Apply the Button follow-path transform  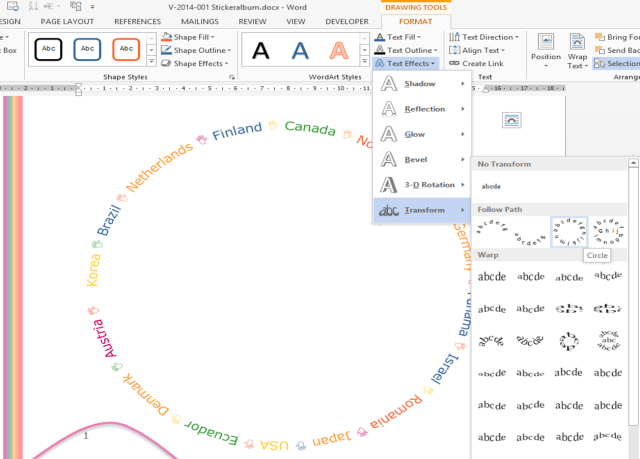(607, 232)
